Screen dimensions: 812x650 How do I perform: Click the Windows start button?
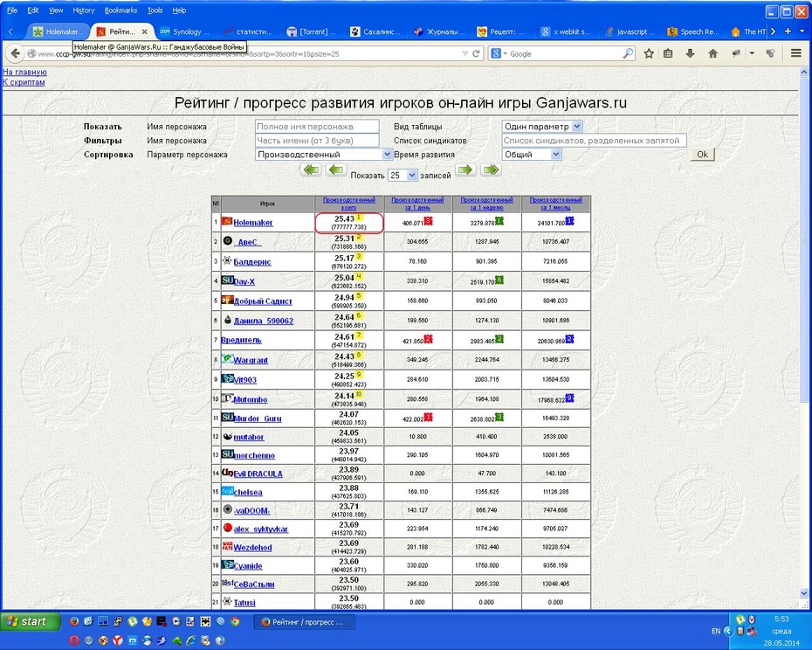click(30, 621)
